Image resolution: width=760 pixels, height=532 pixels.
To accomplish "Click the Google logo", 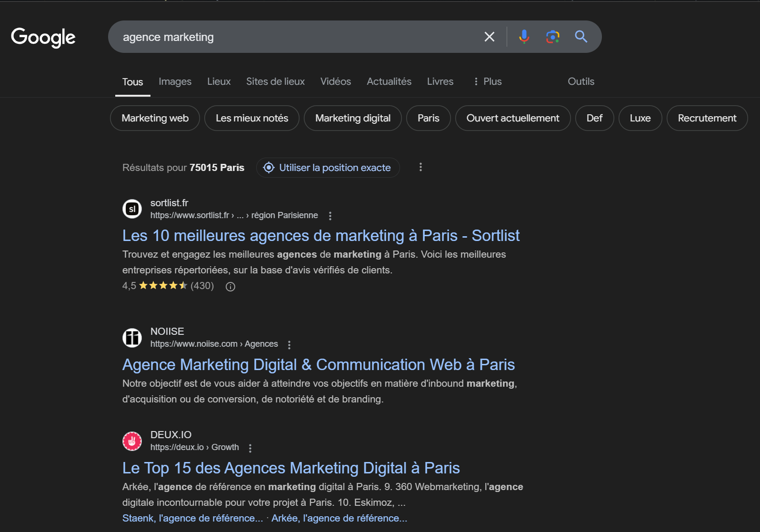I will [x=43, y=37].
